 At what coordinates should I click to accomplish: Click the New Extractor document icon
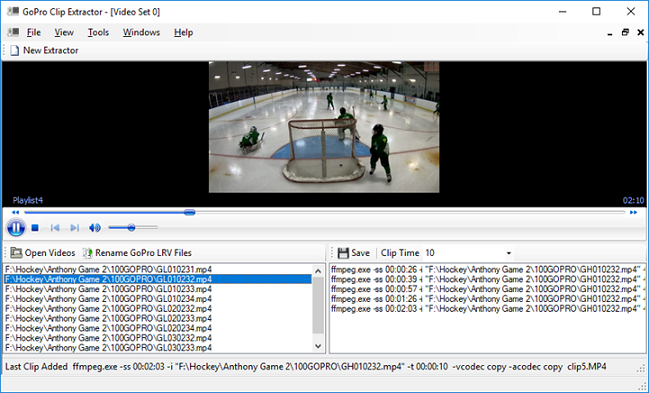coord(15,51)
